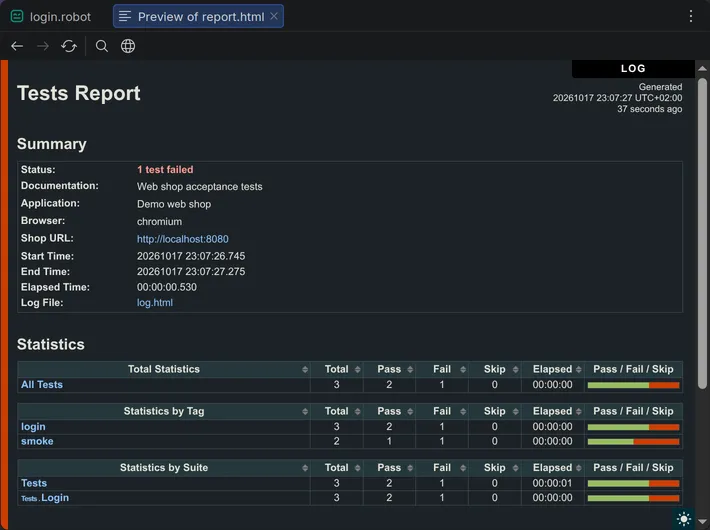Sort by Statistics by Tag column header

point(163,411)
